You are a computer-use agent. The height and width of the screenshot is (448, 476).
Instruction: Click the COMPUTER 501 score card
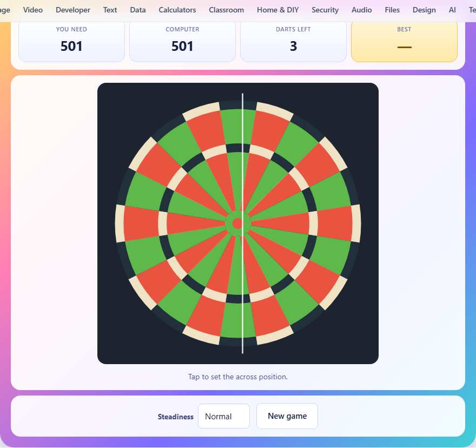click(182, 41)
